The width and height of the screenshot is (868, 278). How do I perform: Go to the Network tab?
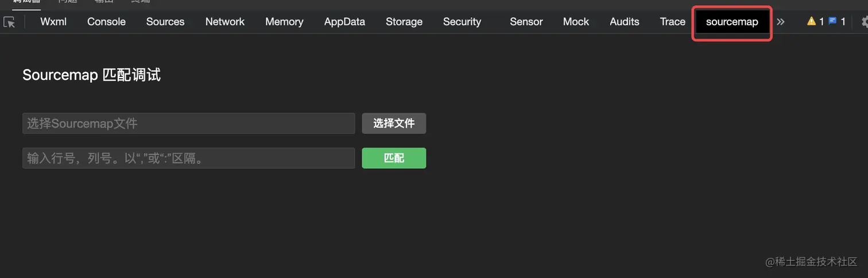tap(225, 22)
